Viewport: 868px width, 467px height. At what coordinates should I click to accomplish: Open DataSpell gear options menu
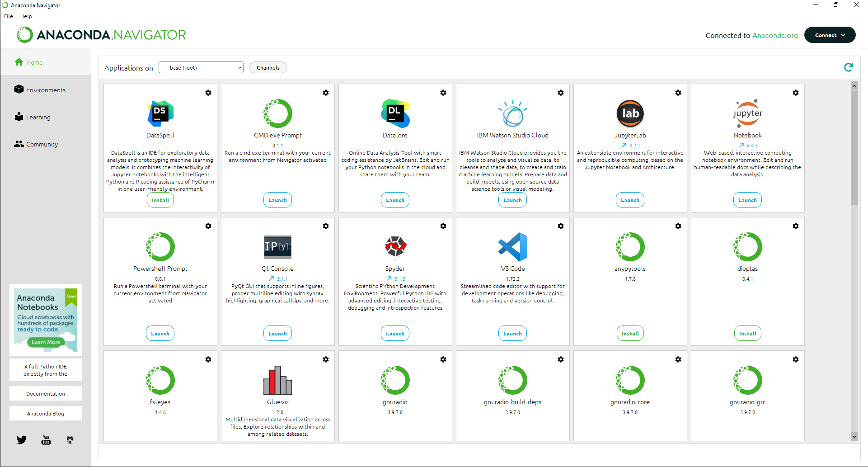[208, 93]
